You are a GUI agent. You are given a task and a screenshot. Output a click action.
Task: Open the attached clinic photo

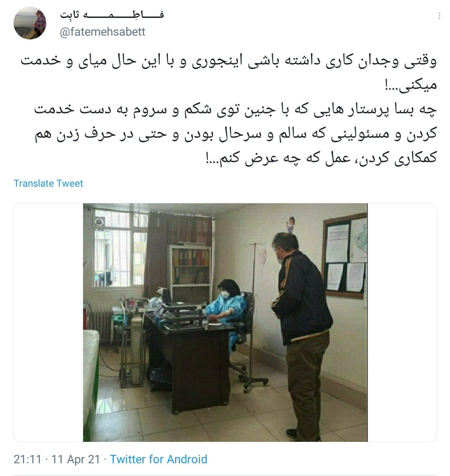click(x=225, y=323)
